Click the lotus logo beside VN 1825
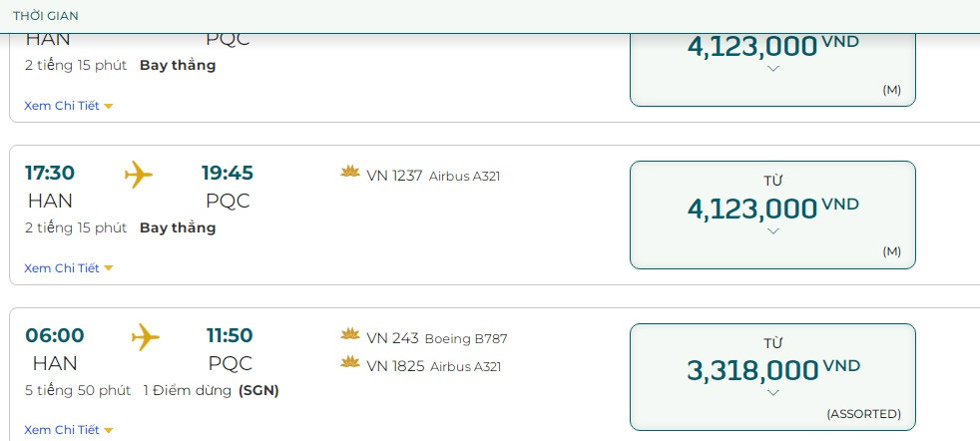 350,364
